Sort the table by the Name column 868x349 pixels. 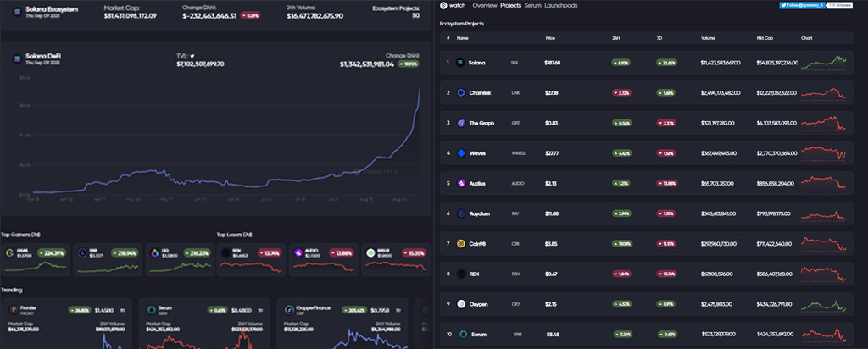(462, 38)
